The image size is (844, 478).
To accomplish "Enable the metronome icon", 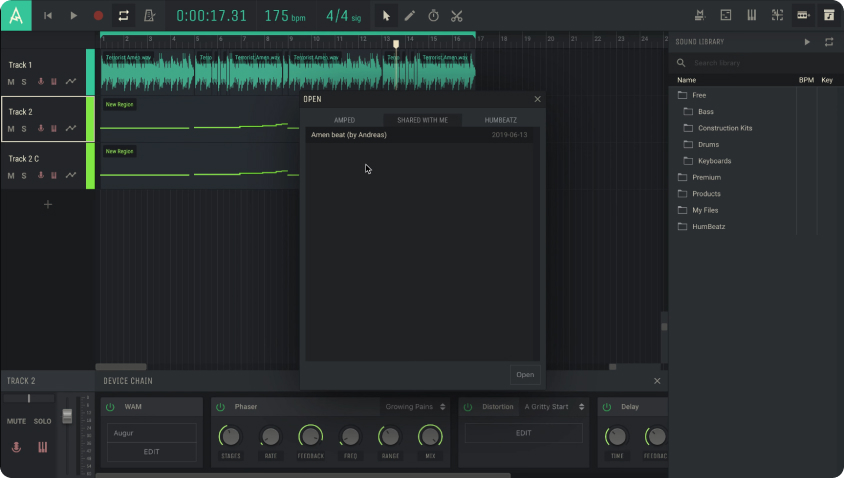I will 149,16.
